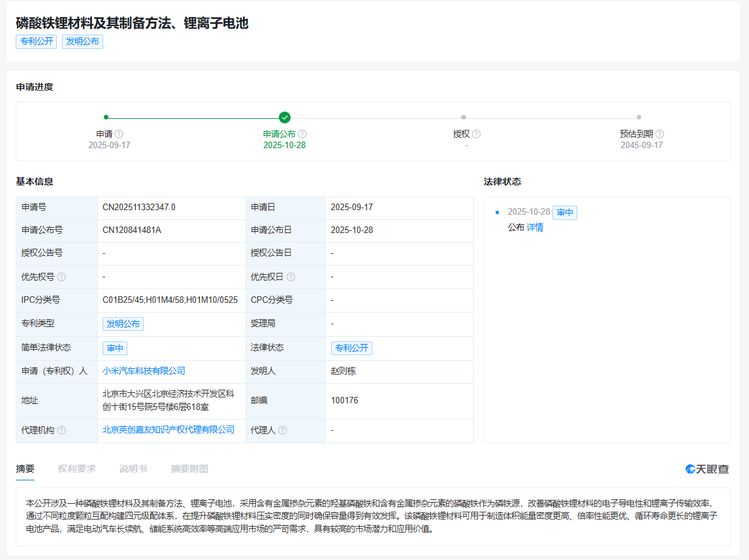
Task: Open the 说明书 tab
Action: [x=133, y=469]
